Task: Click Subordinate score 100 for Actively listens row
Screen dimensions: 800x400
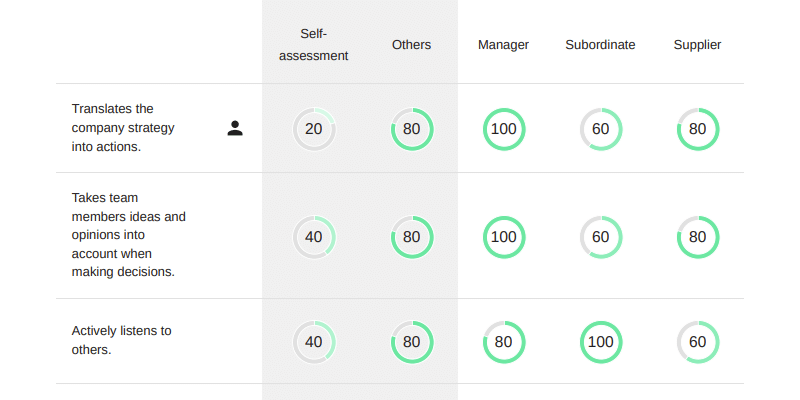Action: 601,342
